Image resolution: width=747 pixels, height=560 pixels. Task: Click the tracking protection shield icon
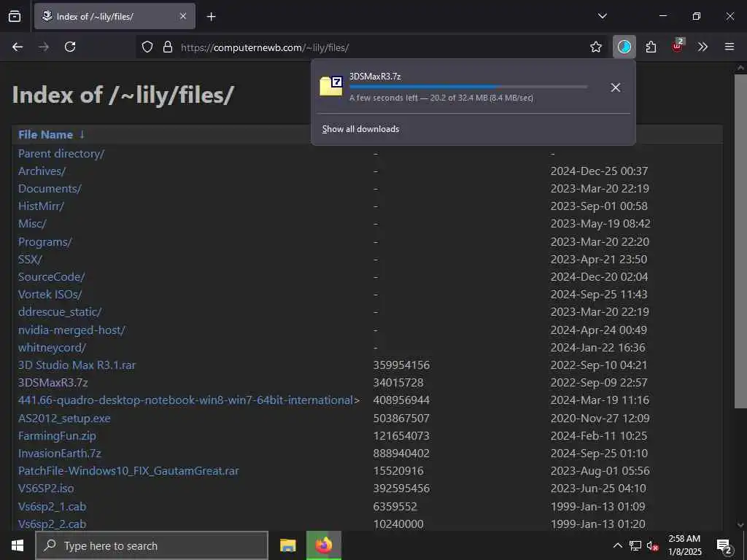147,47
